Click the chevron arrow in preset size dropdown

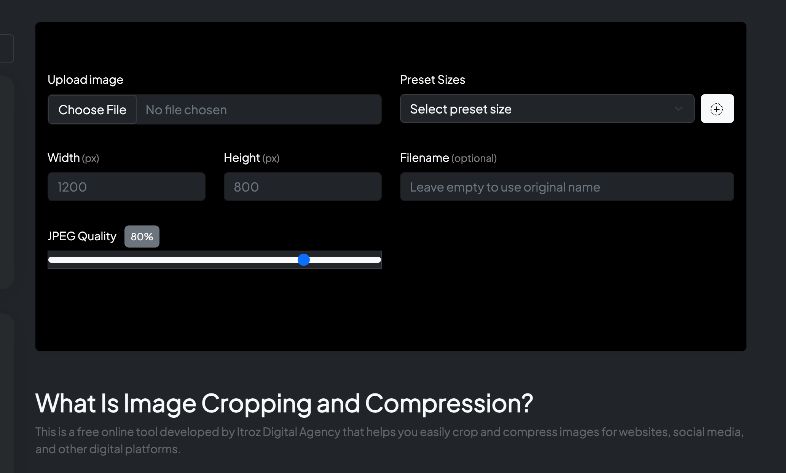(x=679, y=109)
